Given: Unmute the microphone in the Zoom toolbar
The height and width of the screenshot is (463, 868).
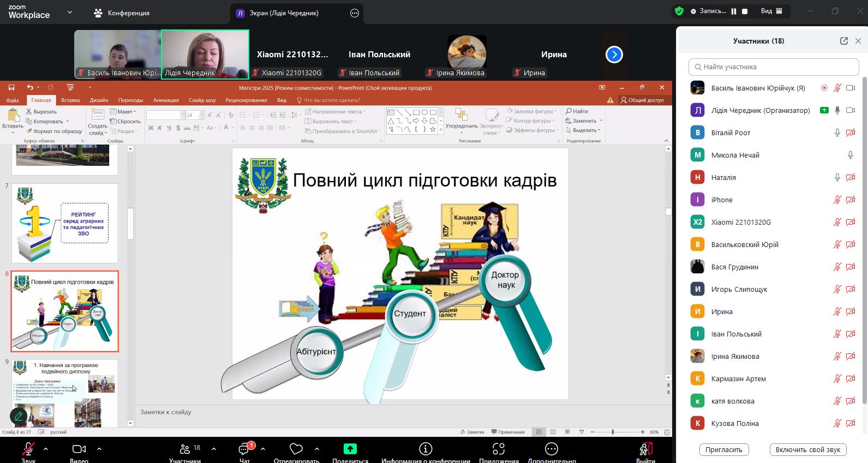Looking at the screenshot, I should [28, 449].
